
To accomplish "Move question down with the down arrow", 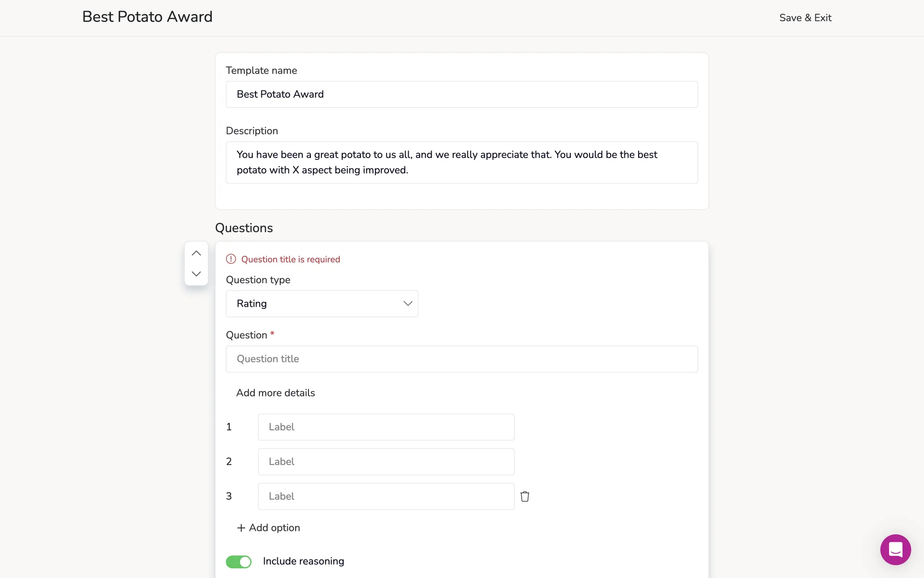I will tap(196, 274).
